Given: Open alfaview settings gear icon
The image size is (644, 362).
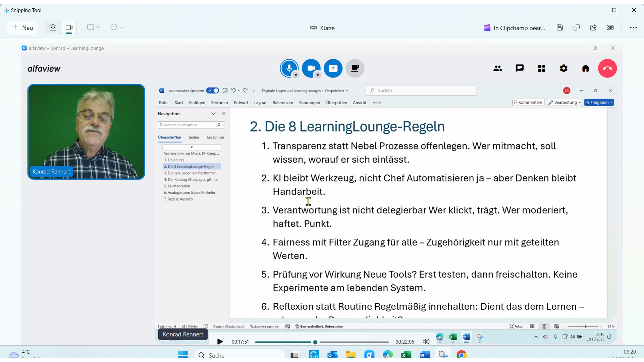Looking at the screenshot, I should click(x=563, y=68).
